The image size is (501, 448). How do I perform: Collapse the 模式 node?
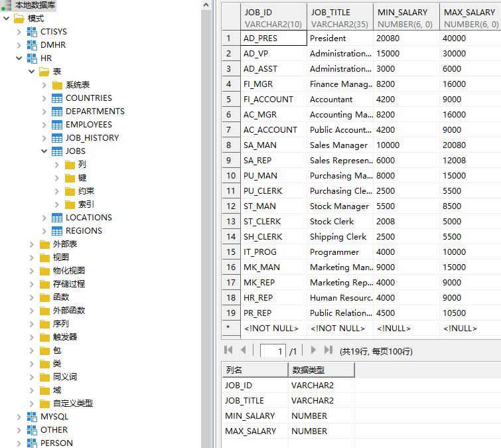click(x=6, y=19)
